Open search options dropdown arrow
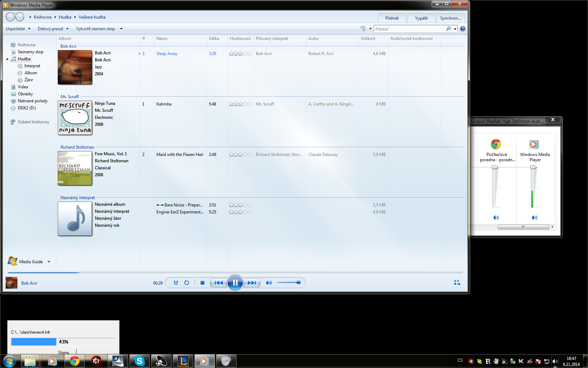This screenshot has width=588, height=368. [x=455, y=29]
